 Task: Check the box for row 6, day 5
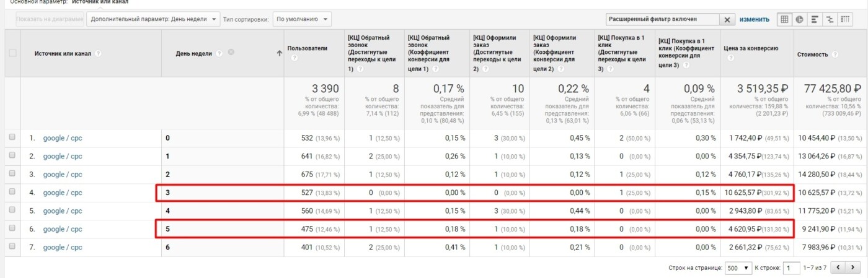(12, 228)
